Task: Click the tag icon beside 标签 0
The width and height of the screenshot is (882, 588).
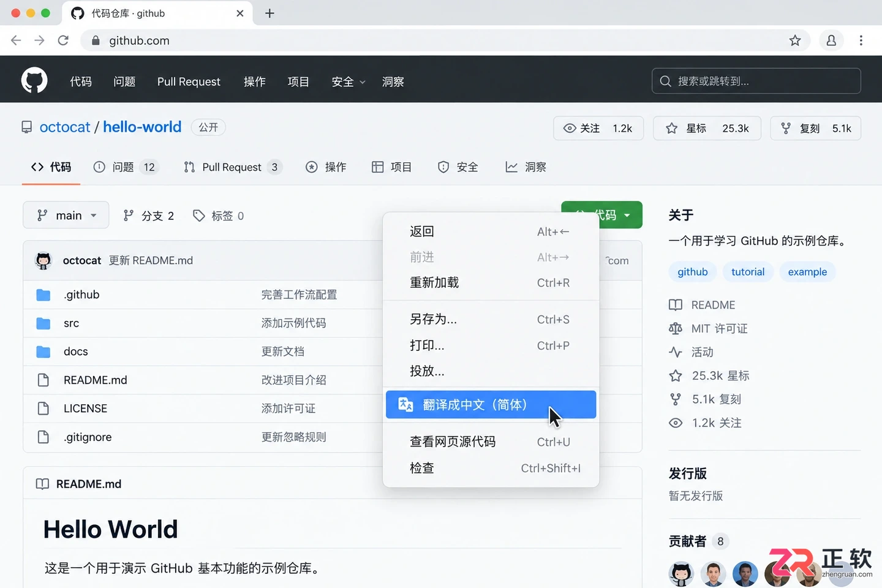Action: [x=198, y=216]
